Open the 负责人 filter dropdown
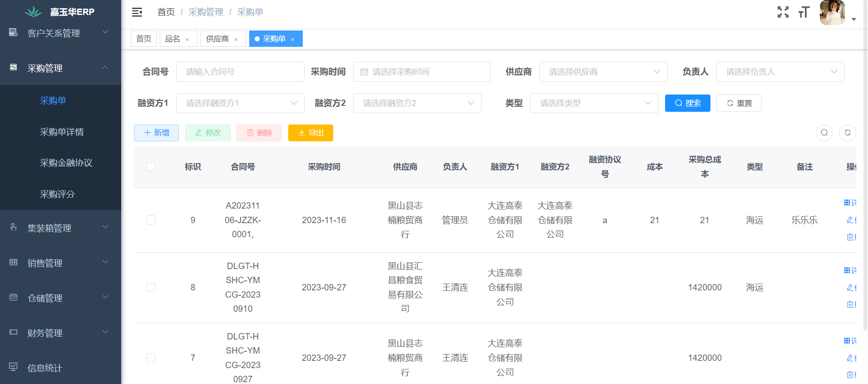Viewport: 868px width, 384px height. tap(780, 72)
